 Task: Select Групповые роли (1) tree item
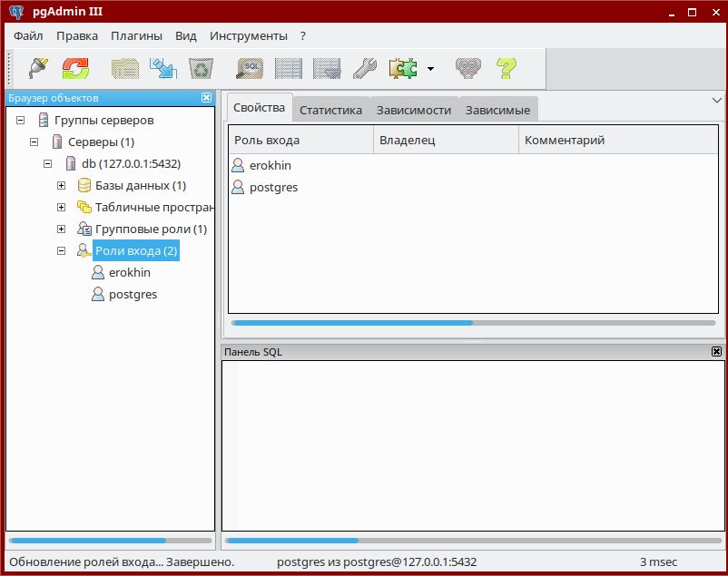[x=151, y=229]
